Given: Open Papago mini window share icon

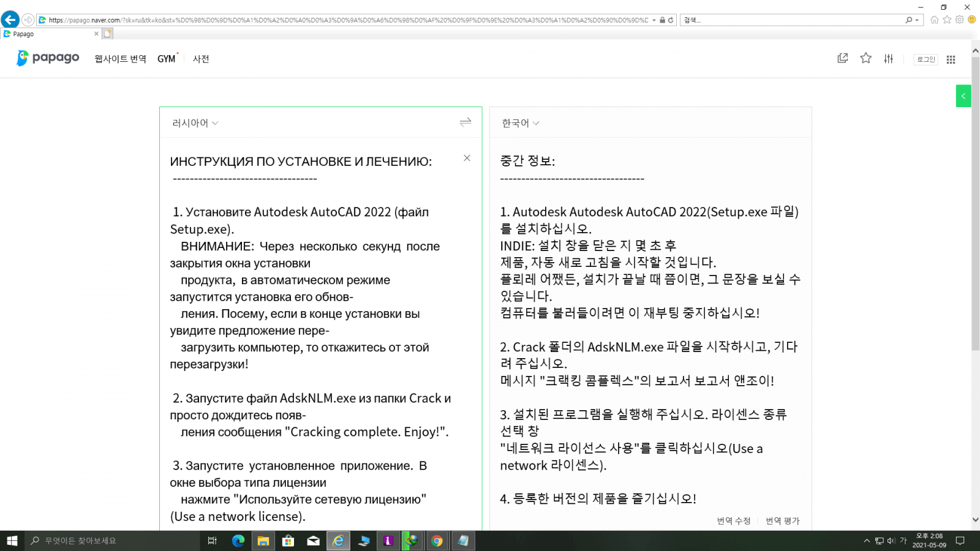Looking at the screenshot, I should click(x=843, y=58).
